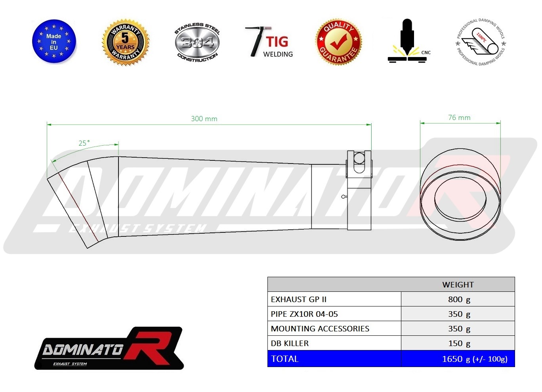Screen dimensions: 542x392
Task: Select the Quality Guarantee seal
Action: (338, 42)
